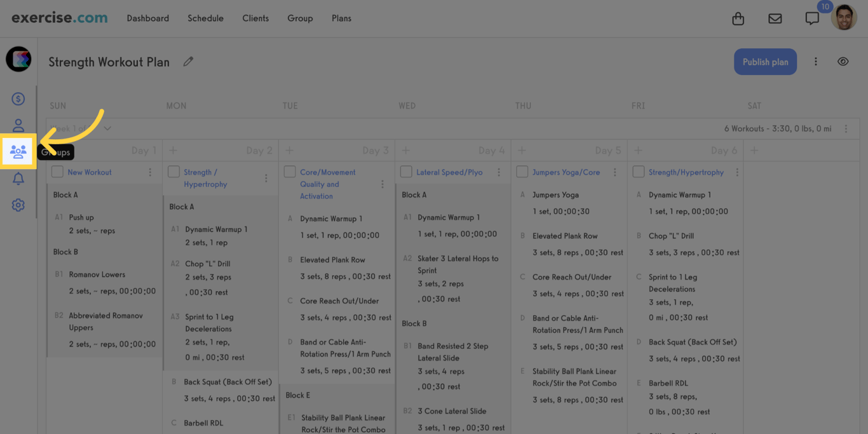
Task: View notifications via the bell icon
Action: (x=18, y=178)
